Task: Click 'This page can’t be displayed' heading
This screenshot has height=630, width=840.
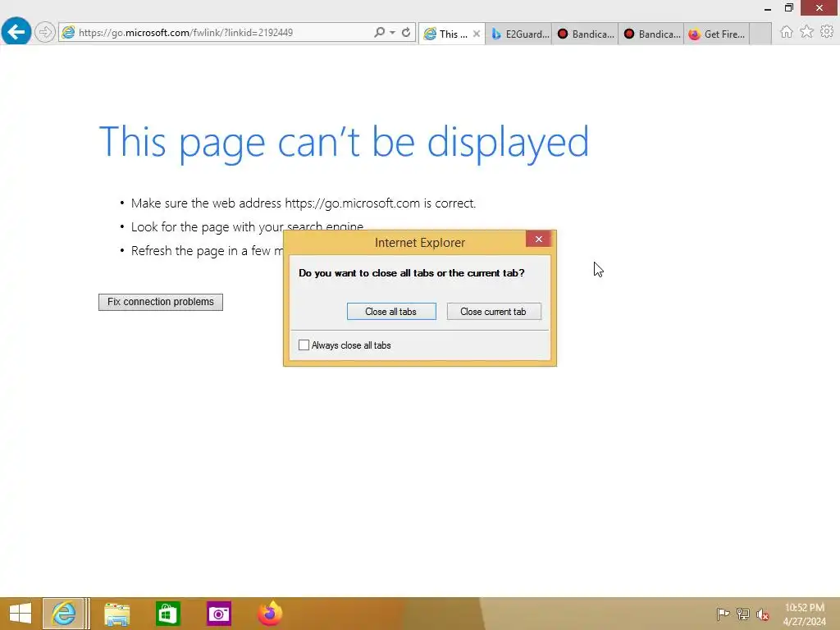Action: 344,143
